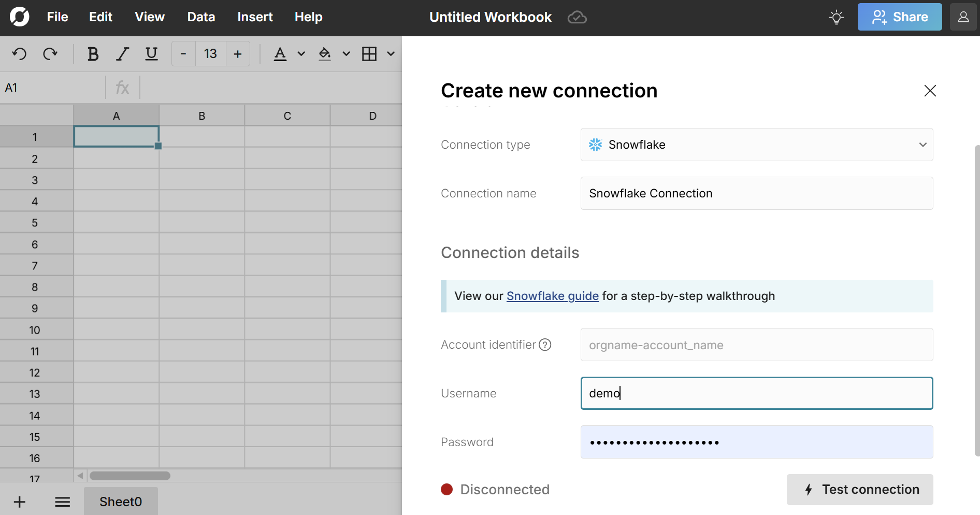Expand the fill color dropdown arrow
Viewport: 980px width, 515px height.
[x=346, y=54]
